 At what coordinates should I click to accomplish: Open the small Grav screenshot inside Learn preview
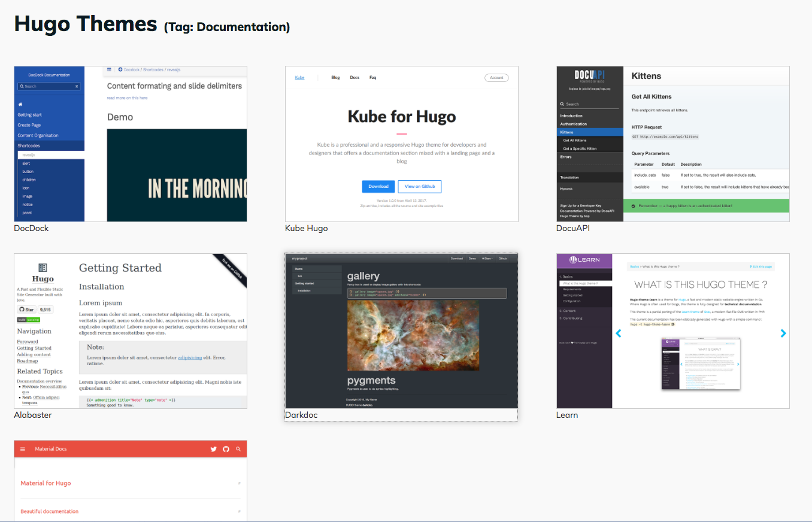click(701, 363)
